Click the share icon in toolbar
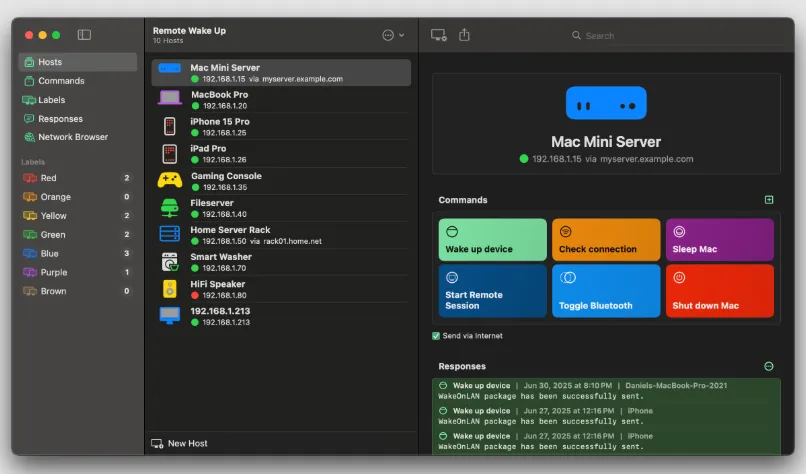Screen dimensions: 806x474 coord(464,34)
